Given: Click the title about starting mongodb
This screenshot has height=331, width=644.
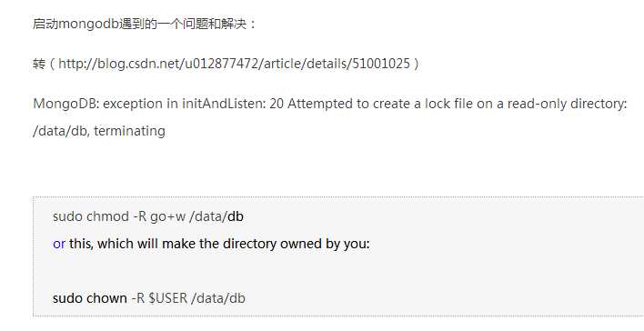Looking at the screenshot, I should (x=145, y=24).
